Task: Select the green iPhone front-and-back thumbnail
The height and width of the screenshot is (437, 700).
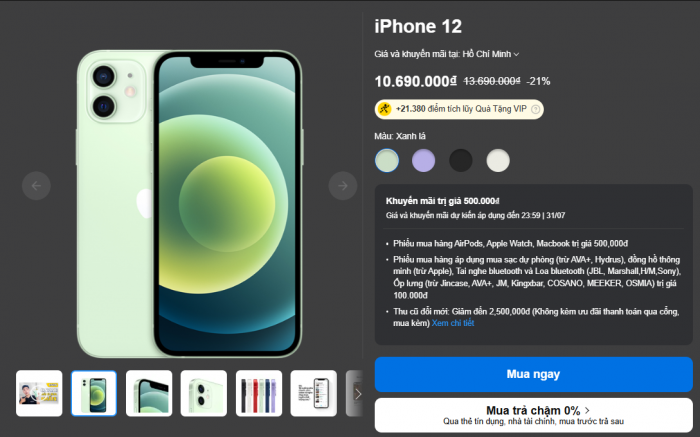Action: point(94,393)
